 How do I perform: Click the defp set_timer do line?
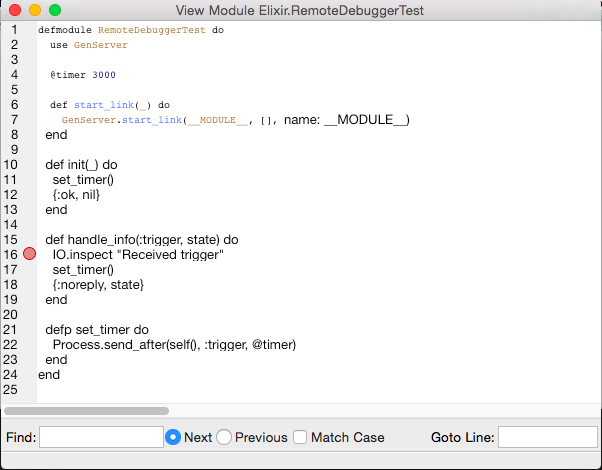[97, 330]
